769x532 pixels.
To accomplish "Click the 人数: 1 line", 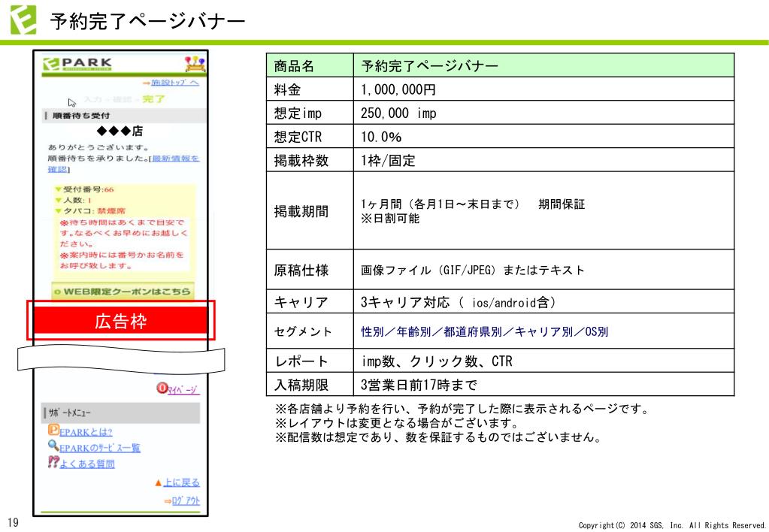I will (x=74, y=201).
